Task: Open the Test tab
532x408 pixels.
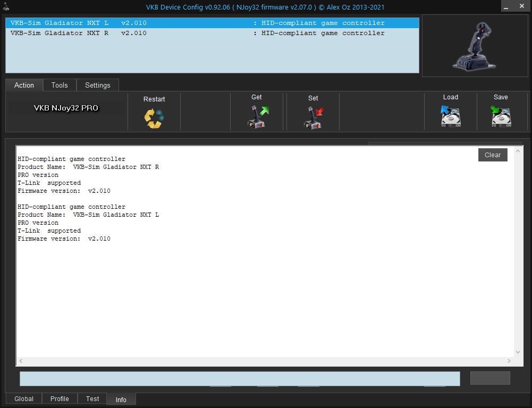Action: pyautogui.click(x=92, y=399)
